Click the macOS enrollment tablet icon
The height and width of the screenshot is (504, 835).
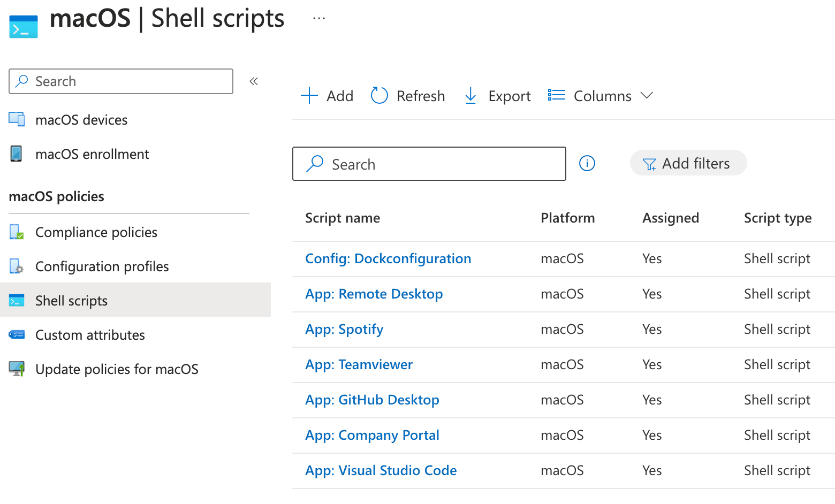click(17, 154)
